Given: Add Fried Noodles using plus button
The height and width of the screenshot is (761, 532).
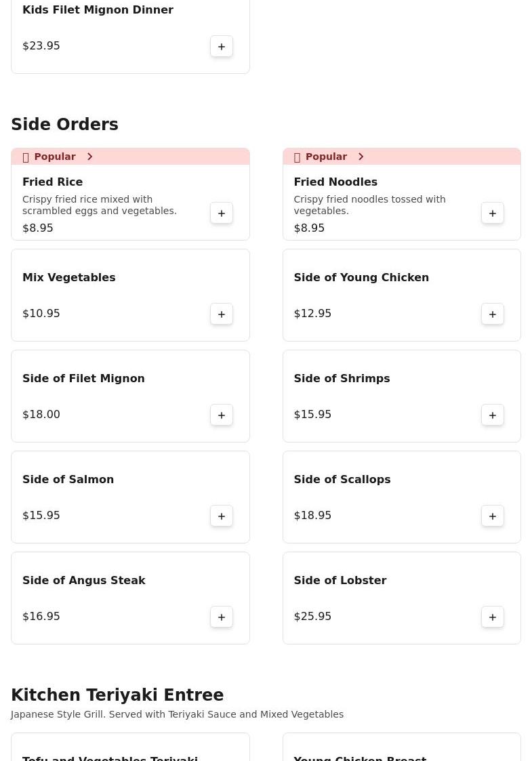Looking at the screenshot, I should pos(493,213).
